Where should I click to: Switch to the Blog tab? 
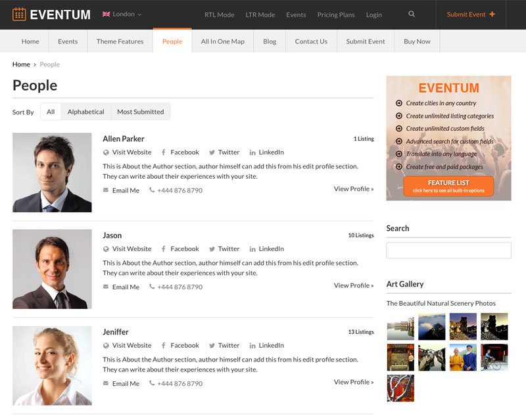pyautogui.click(x=270, y=41)
